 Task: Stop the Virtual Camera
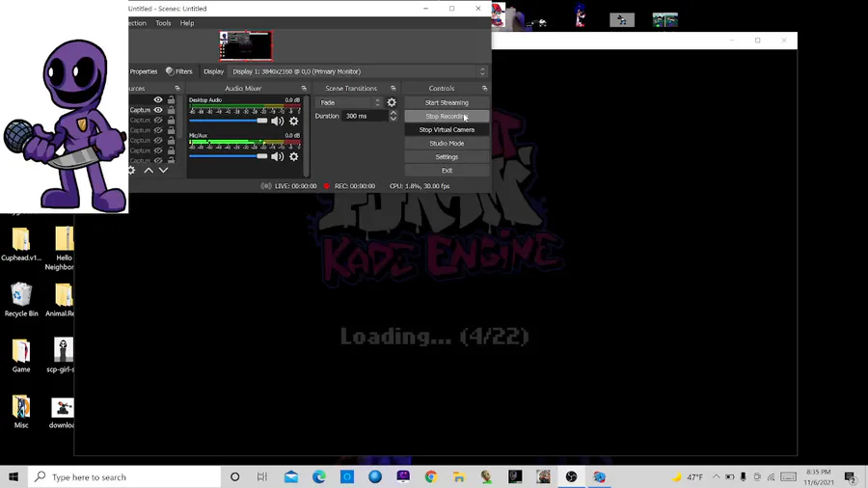point(447,129)
